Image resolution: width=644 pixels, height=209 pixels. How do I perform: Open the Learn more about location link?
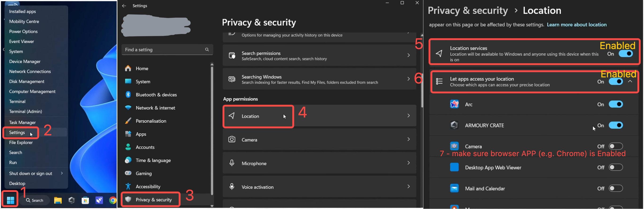coord(577,25)
